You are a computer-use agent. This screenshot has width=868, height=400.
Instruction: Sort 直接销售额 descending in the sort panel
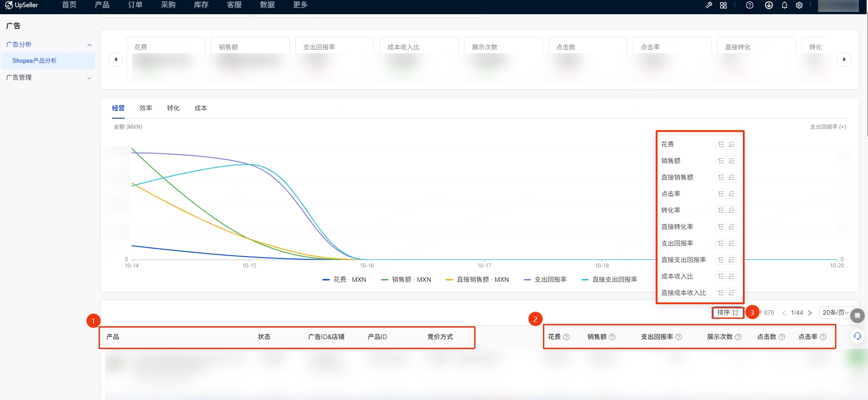(x=731, y=177)
